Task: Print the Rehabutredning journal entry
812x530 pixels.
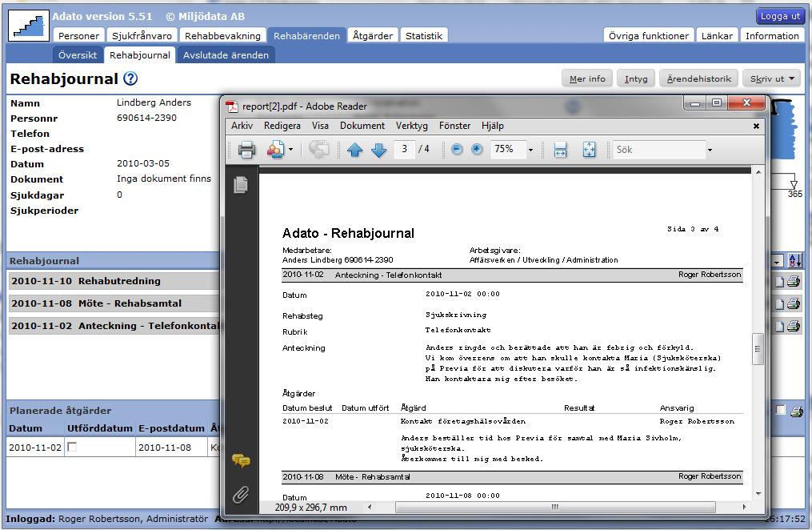Action: tap(794, 281)
